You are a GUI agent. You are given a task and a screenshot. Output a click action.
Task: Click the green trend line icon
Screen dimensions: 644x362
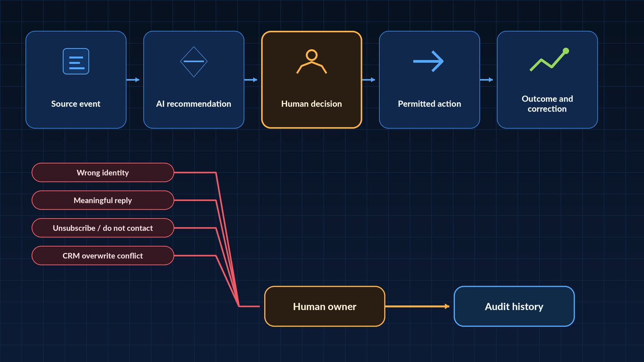549,60
